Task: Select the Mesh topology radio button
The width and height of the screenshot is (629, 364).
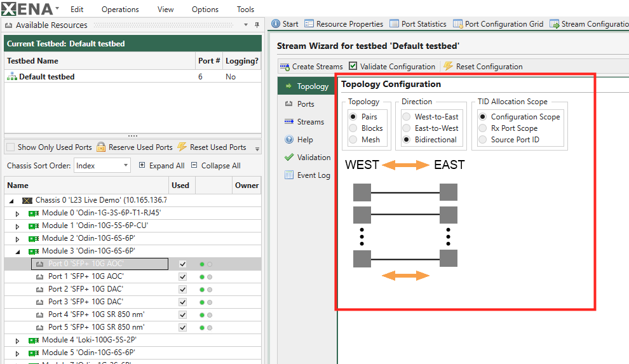Action: click(353, 140)
